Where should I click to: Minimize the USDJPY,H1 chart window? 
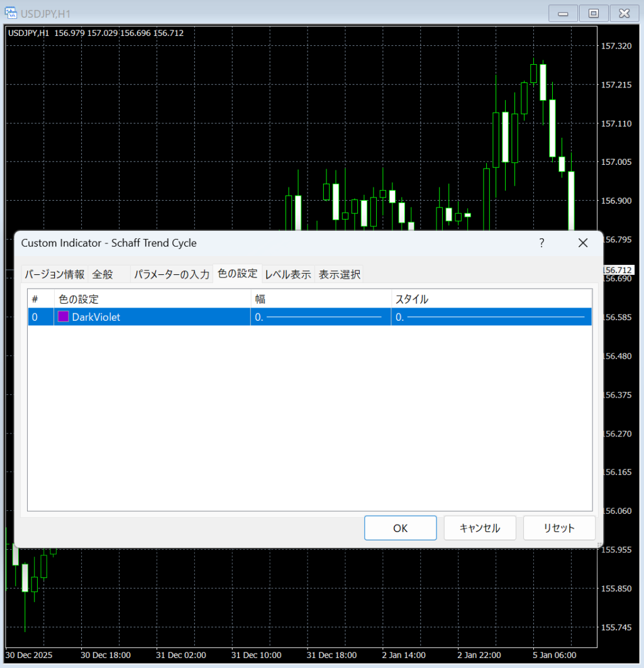[x=563, y=13]
